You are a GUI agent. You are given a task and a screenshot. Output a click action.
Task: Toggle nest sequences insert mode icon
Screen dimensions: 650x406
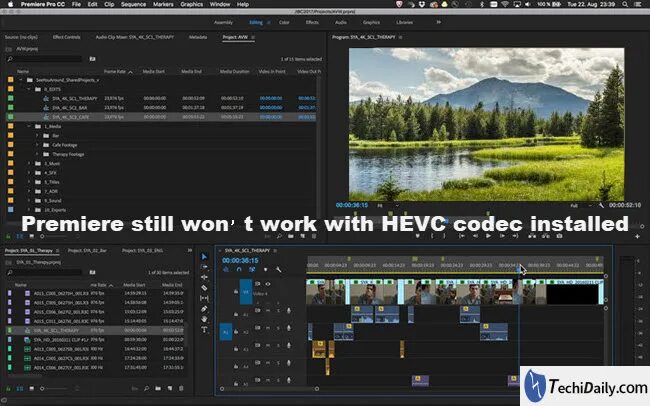point(226,270)
